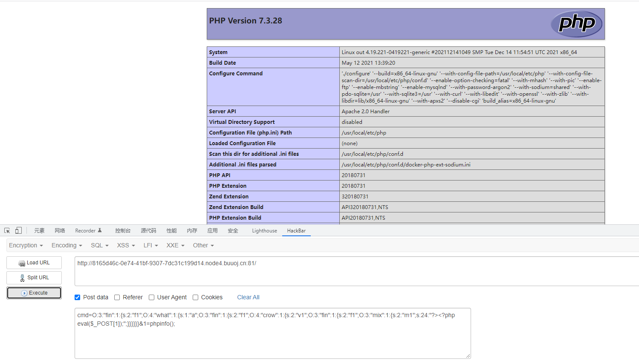Enable the User Agent checkbox
Image resolution: width=639 pixels, height=364 pixels.
tap(151, 297)
